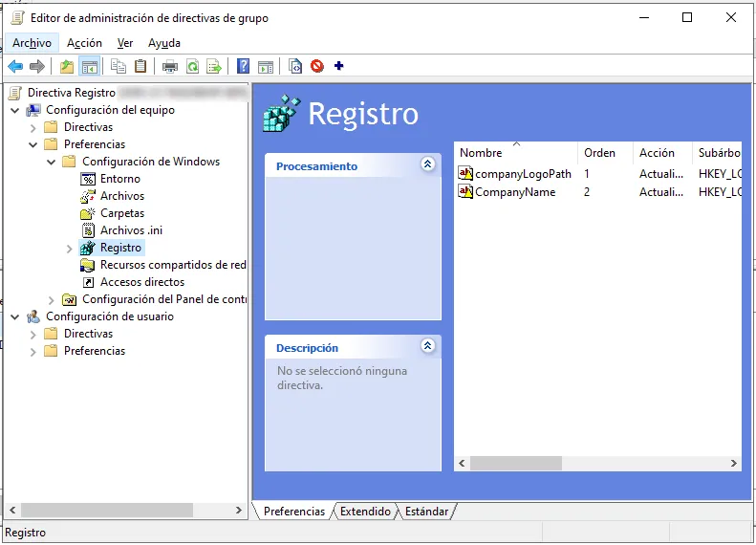Expand Preferencias under Configuración de usuario

tap(32, 352)
